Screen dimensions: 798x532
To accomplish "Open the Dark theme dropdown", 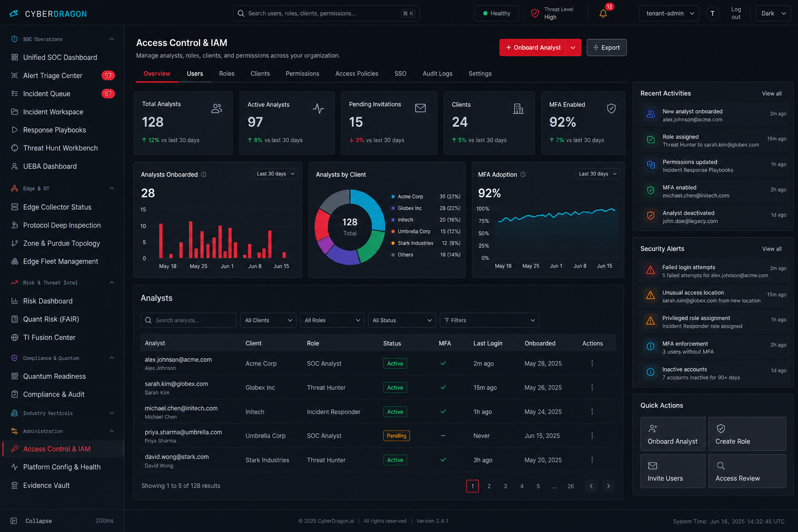I will coord(773,14).
